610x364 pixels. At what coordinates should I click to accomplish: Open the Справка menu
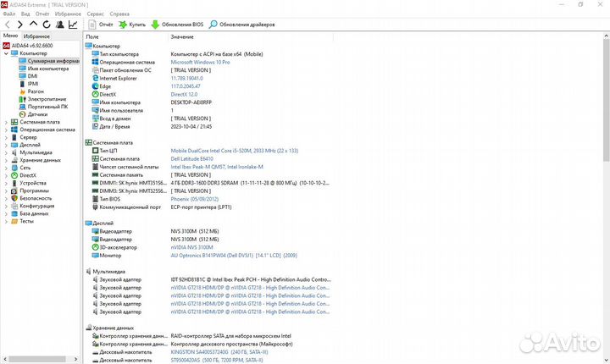119,14
